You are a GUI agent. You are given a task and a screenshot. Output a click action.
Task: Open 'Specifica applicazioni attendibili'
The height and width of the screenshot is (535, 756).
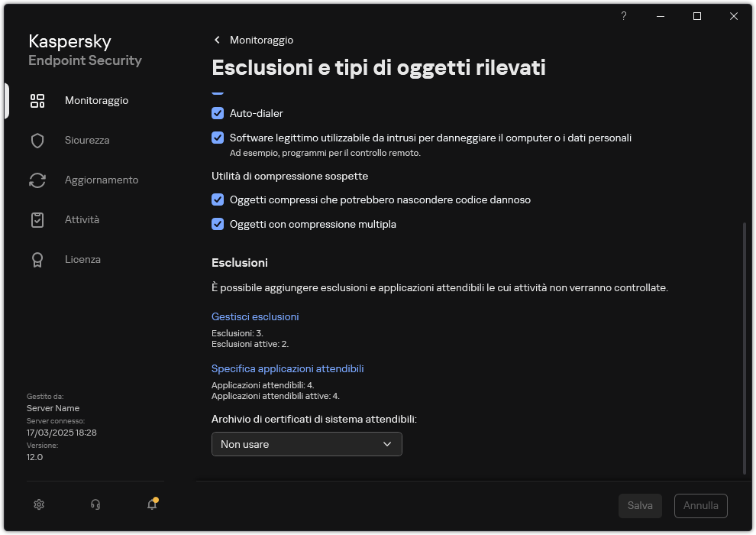click(x=288, y=368)
